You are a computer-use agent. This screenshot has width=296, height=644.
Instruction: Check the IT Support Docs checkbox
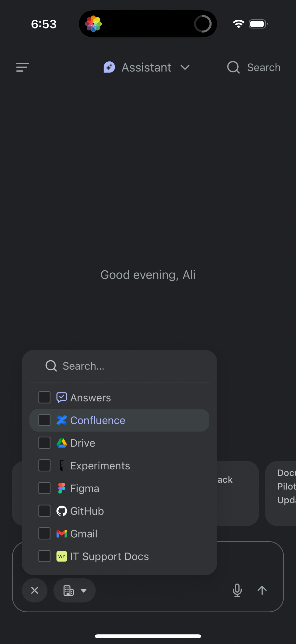pos(44,556)
